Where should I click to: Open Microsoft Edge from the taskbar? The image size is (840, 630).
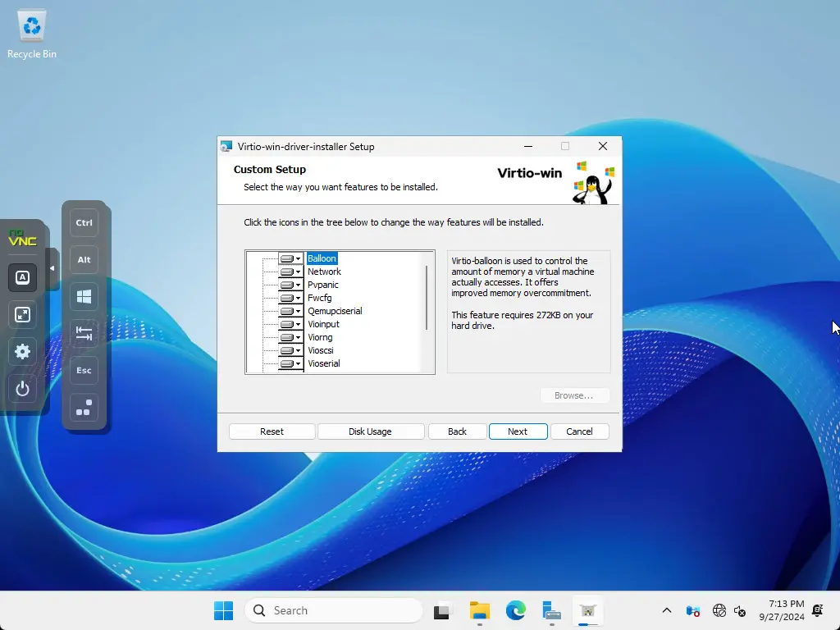click(515, 610)
